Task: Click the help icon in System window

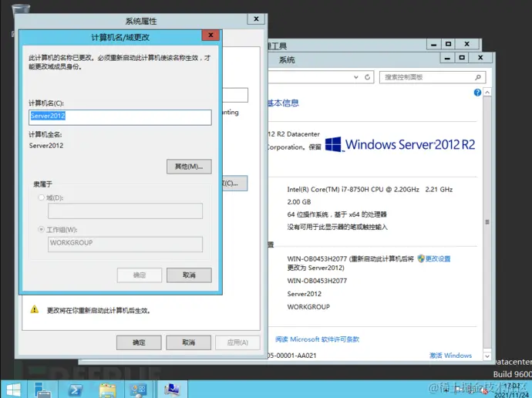Action: pyautogui.click(x=477, y=93)
